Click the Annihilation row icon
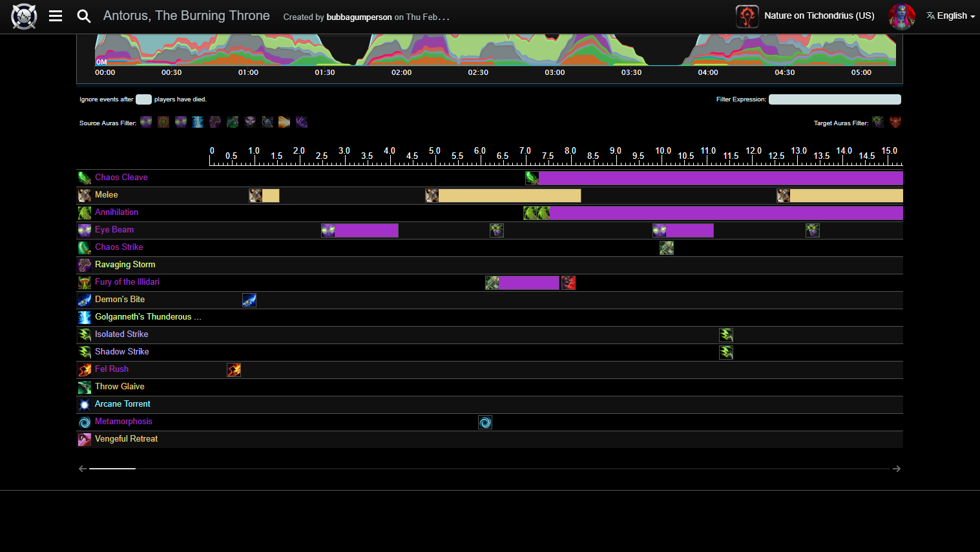 pos(85,212)
